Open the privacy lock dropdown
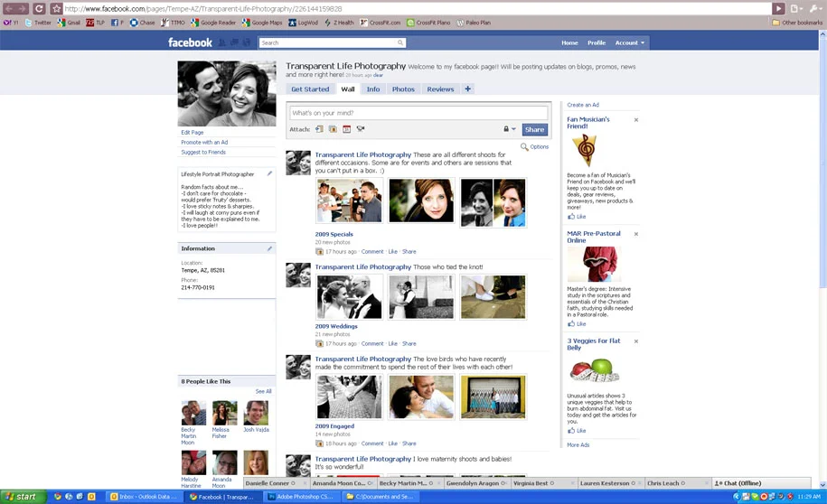Screen dimensions: 827x504 [x=509, y=129]
